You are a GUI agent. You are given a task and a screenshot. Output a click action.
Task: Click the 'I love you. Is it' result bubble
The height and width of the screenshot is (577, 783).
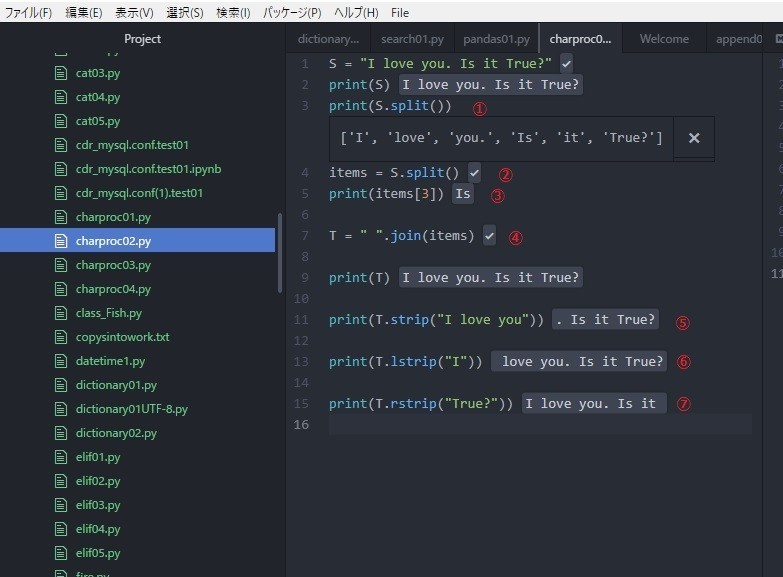[x=594, y=404]
